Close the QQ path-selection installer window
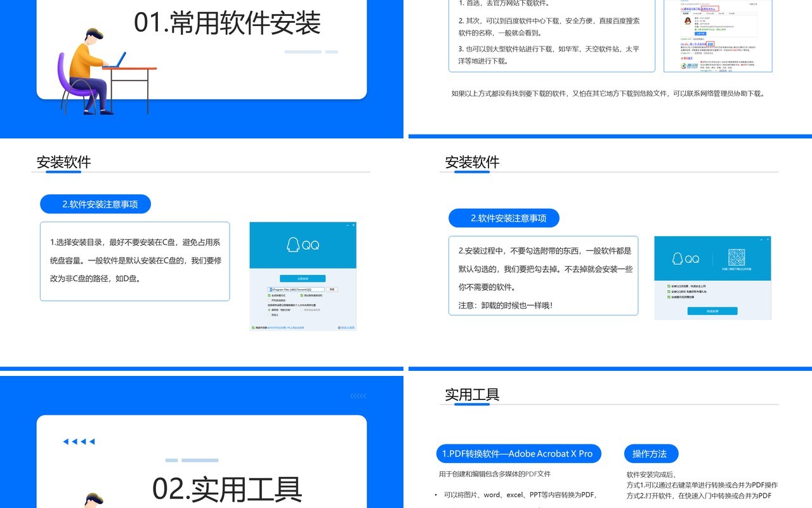The image size is (812, 508). (353, 225)
